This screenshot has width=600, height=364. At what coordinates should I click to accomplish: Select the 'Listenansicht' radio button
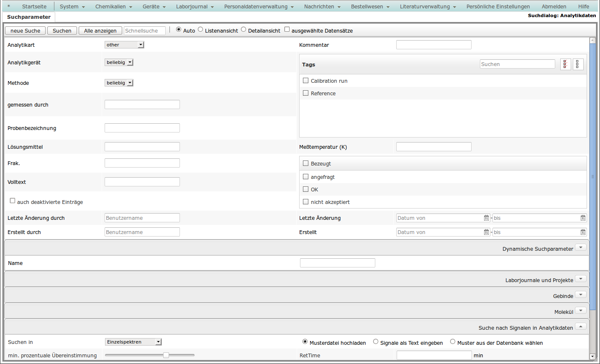(x=200, y=30)
